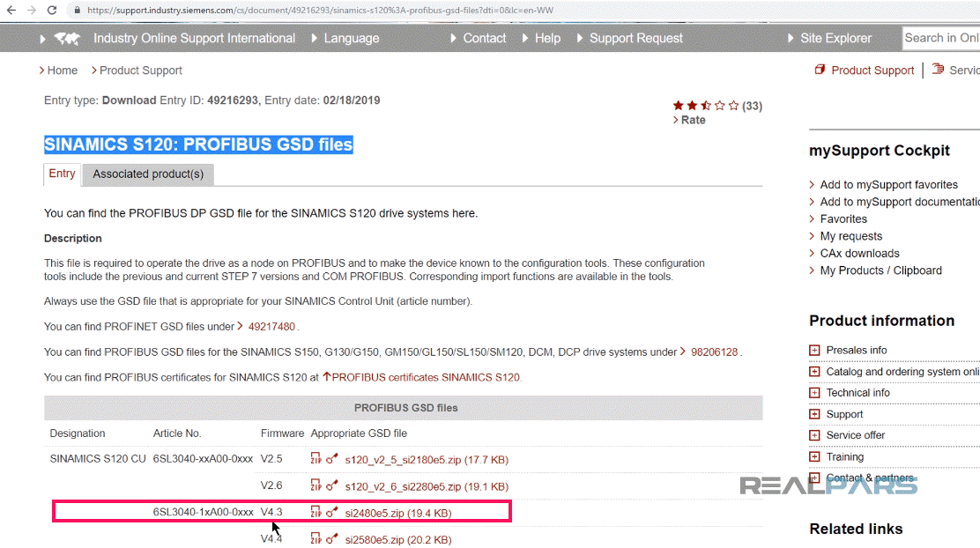Click zip icon for s120_v2_5_si2180e5.zip
The image size is (980, 548).
(x=316, y=459)
